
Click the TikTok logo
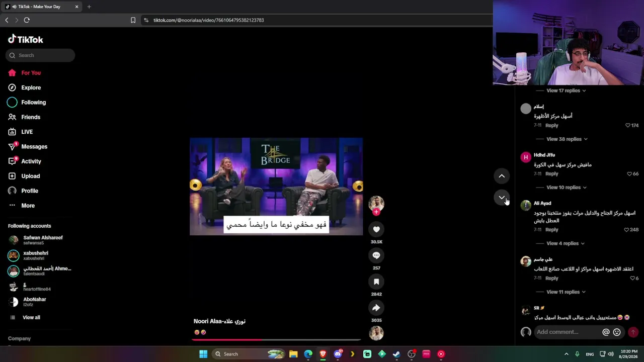point(26,39)
